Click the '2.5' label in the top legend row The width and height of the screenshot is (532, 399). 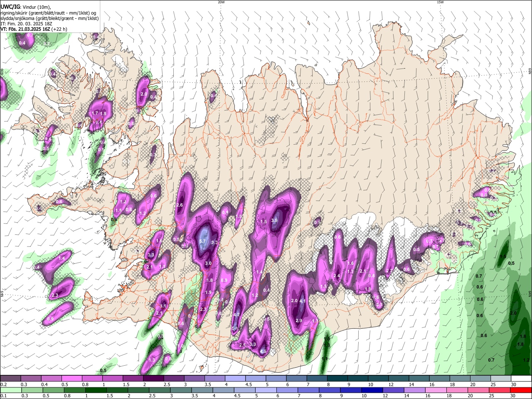(167, 384)
